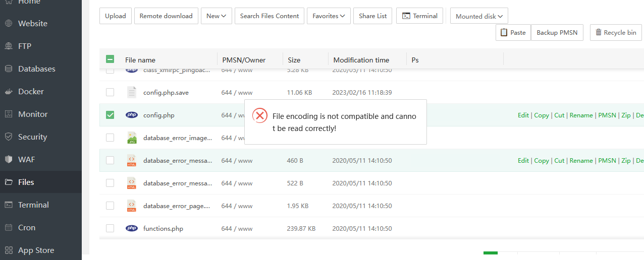Click the WAF shield icon in sidebar

coord(9,160)
